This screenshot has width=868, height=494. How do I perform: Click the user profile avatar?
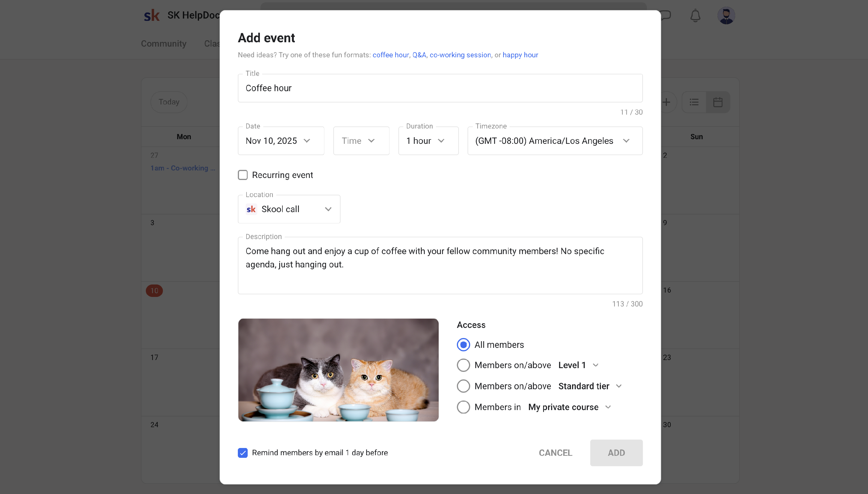(726, 16)
